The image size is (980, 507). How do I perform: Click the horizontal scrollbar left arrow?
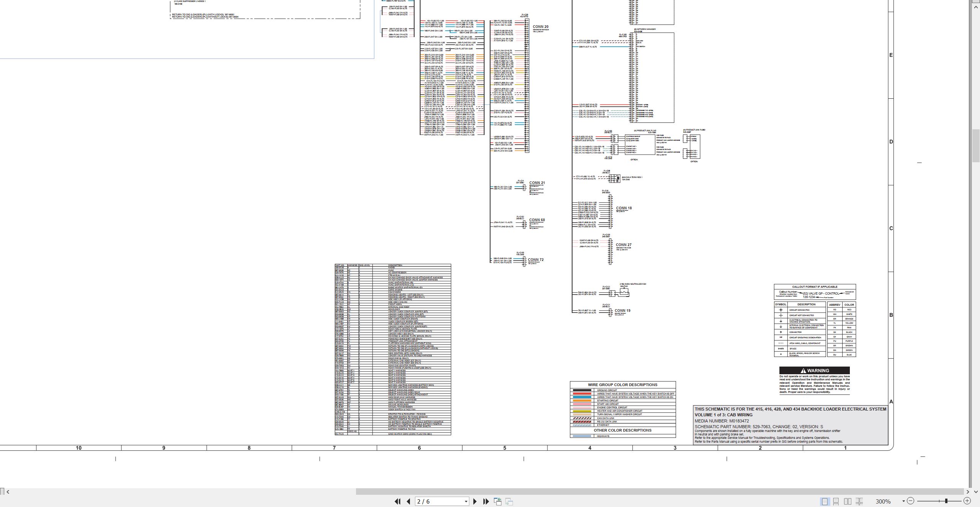pos(8,492)
